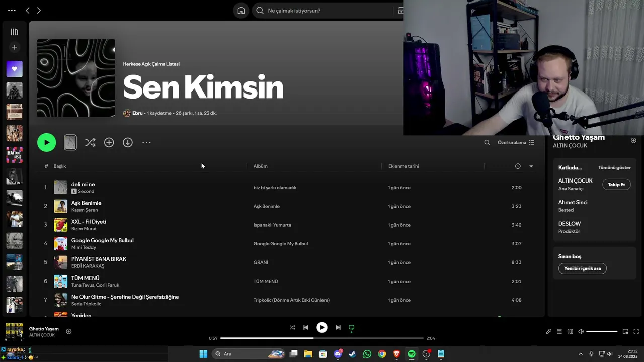Click the small preview thumbnail beside play button
Viewport: 644px width, 362px height.
pyautogui.click(x=70, y=142)
